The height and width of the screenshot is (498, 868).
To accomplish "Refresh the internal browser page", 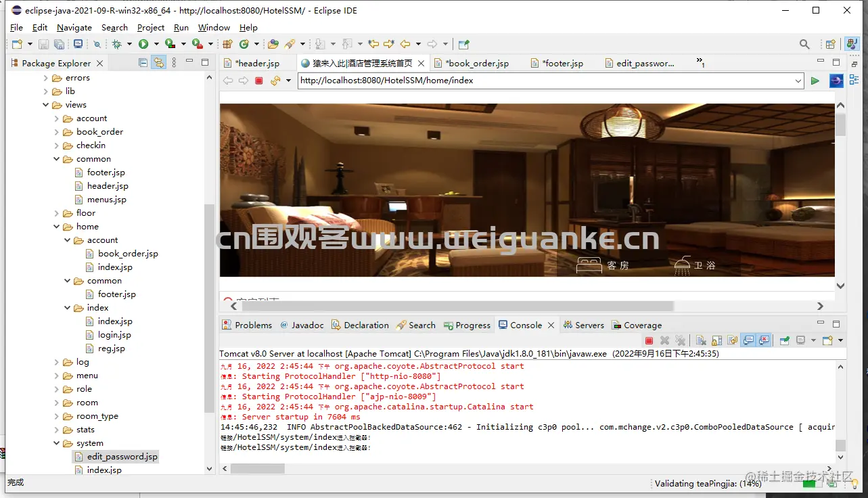I will (275, 81).
